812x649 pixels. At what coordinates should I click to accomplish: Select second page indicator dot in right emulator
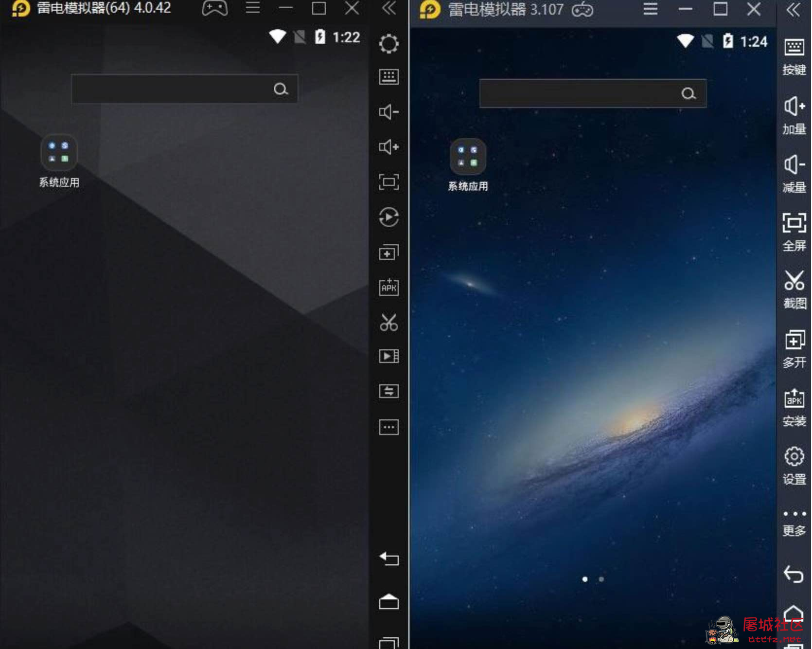(x=601, y=579)
